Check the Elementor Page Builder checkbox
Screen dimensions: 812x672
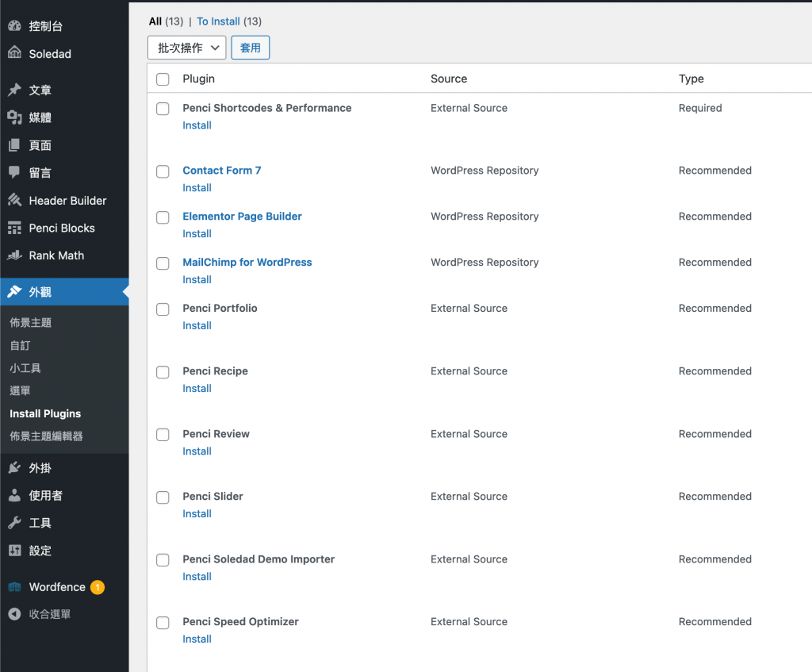pos(163,217)
